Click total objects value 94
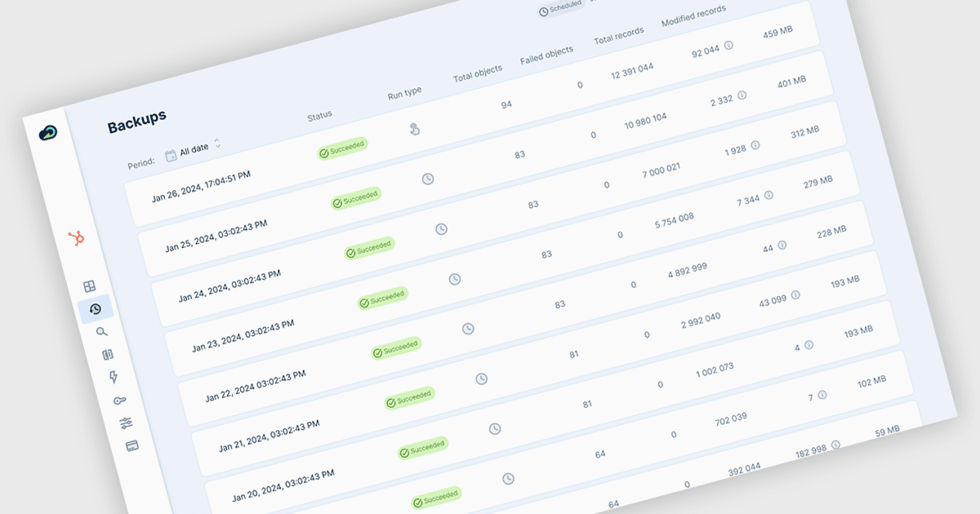This screenshot has height=514, width=980. click(x=506, y=104)
